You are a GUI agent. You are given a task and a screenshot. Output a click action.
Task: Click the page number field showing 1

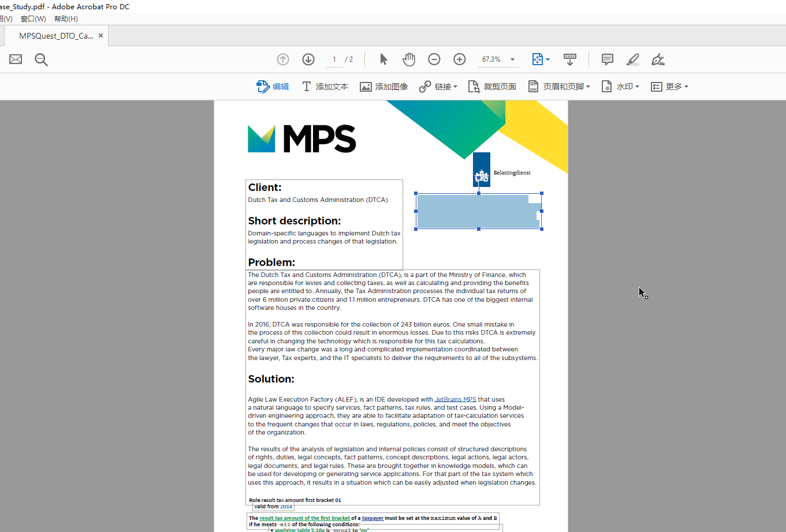[334, 59]
